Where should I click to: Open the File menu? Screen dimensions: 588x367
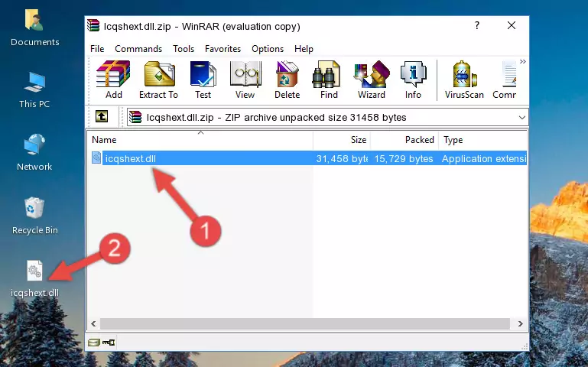[97, 49]
